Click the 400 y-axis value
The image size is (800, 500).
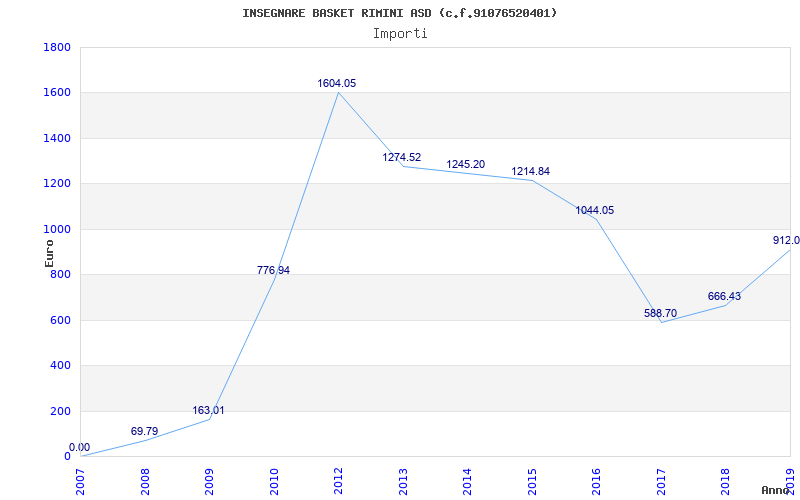pyautogui.click(x=60, y=366)
